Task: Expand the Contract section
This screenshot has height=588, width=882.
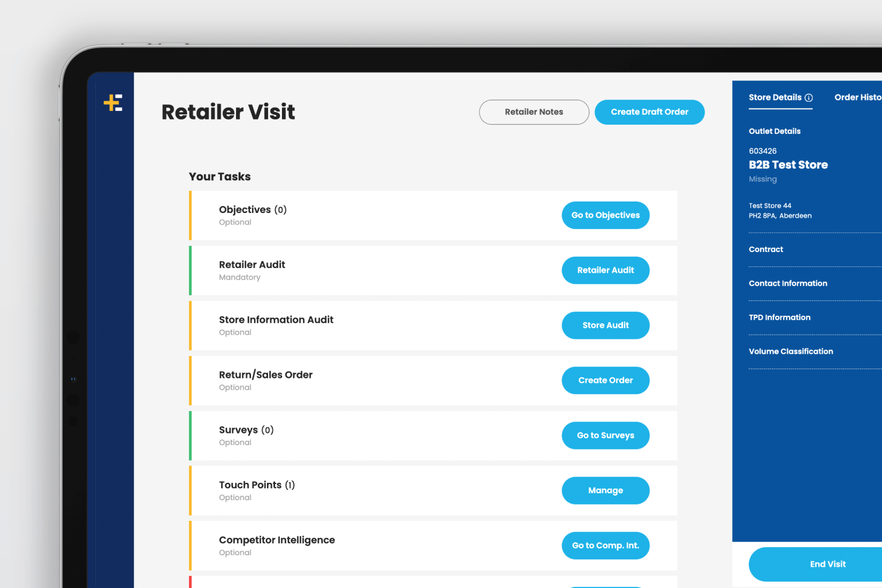Action: click(x=815, y=250)
